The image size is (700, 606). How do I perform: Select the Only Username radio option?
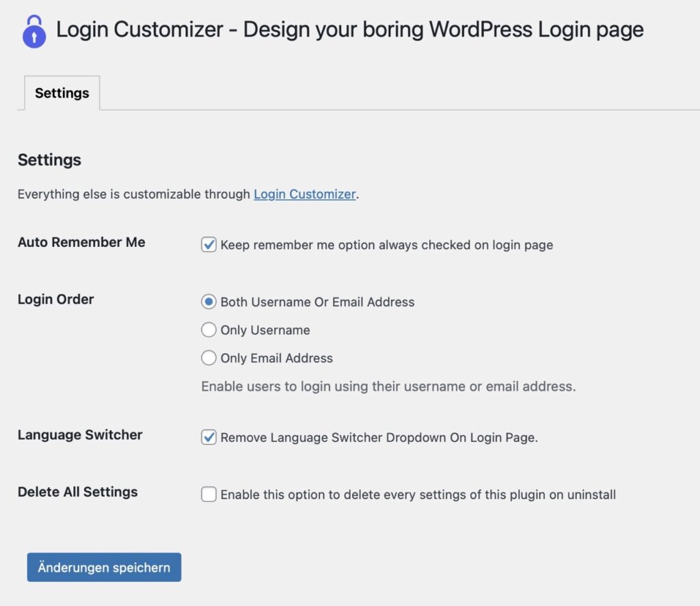(x=208, y=330)
